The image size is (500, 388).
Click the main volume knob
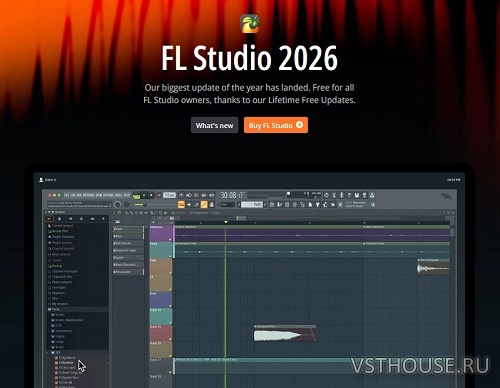(x=117, y=205)
